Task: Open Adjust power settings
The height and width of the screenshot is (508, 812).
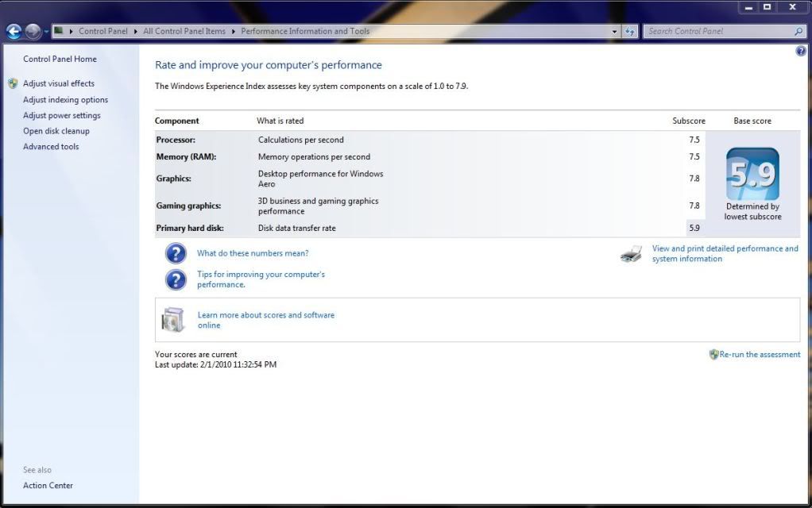Action: 62,115
